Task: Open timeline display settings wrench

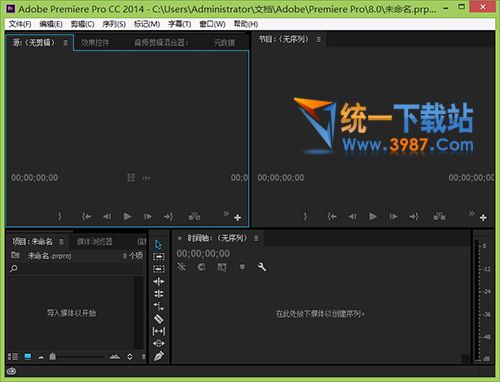Action: pos(262,267)
